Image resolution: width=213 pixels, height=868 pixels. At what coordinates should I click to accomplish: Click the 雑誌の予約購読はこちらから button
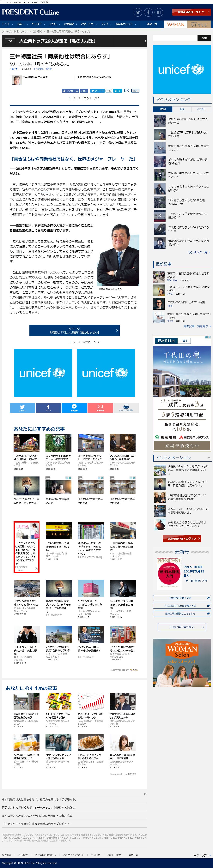click(x=182, y=614)
